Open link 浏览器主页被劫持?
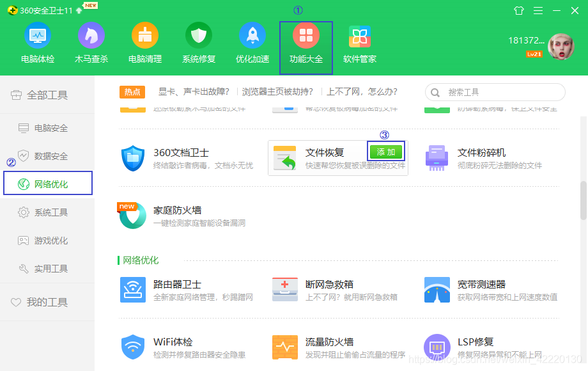 point(277,92)
